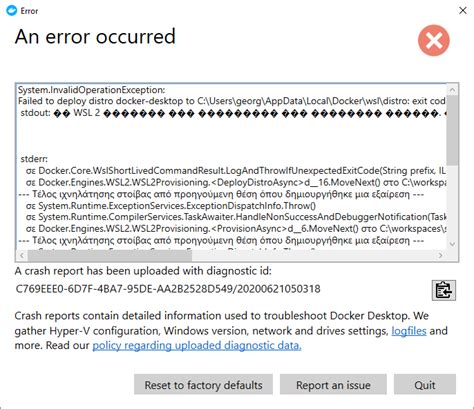474x409 pixels.
Task: Copy the diagnostic id to clipboard
Action: tap(444, 290)
